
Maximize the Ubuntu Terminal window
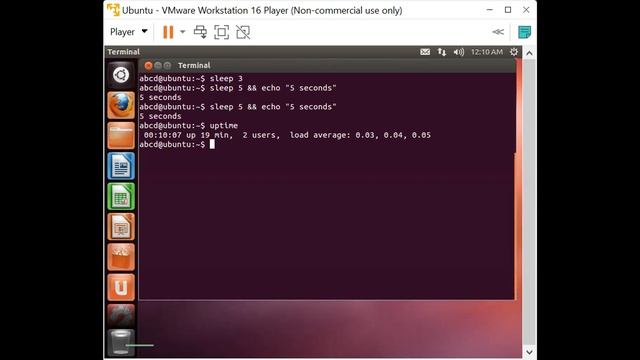pos(167,65)
